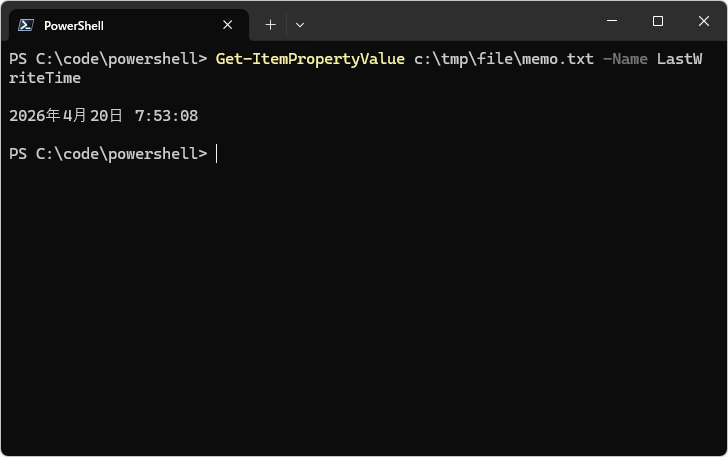This screenshot has width=728, height=457.
Task: Select the PowerShell tab title
Action: [74, 25]
